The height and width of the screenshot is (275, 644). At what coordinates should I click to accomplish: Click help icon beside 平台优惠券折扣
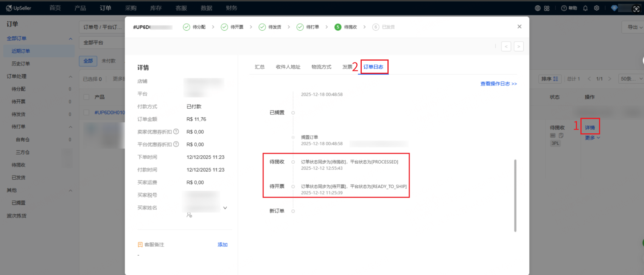tap(176, 144)
